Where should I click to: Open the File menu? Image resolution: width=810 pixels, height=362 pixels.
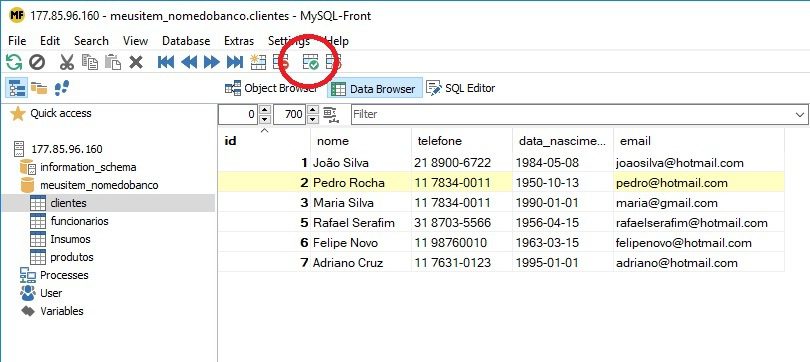pyautogui.click(x=17, y=41)
